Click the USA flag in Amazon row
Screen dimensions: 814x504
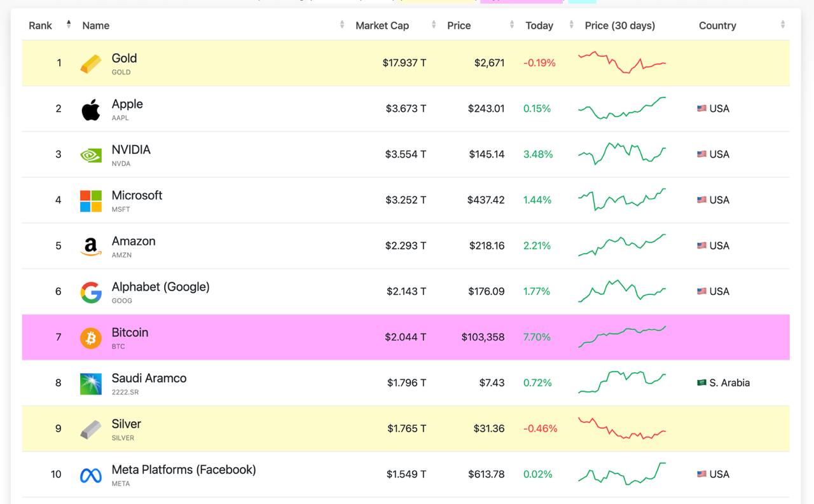702,246
